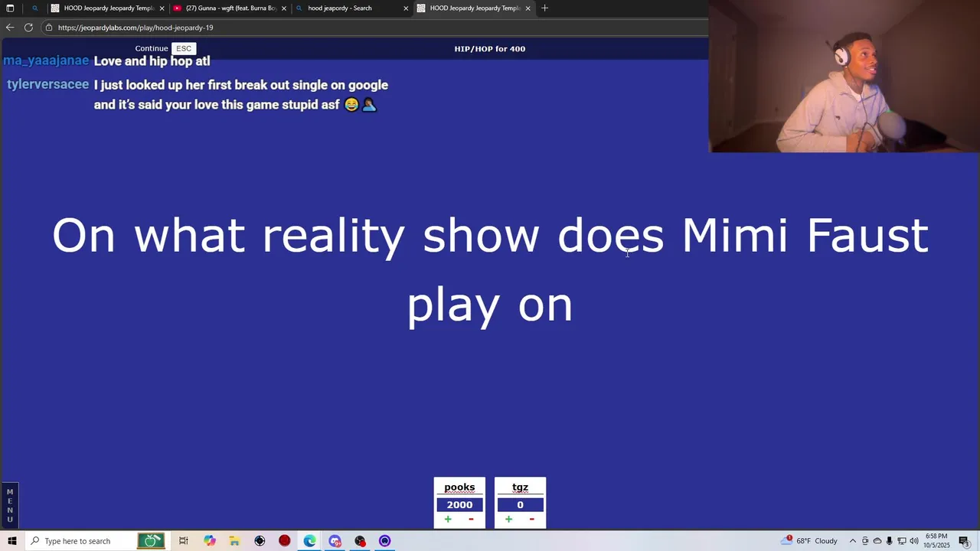980x551 pixels.
Task: Open the apple chalkboard search highlight
Action: pyautogui.click(x=151, y=541)
